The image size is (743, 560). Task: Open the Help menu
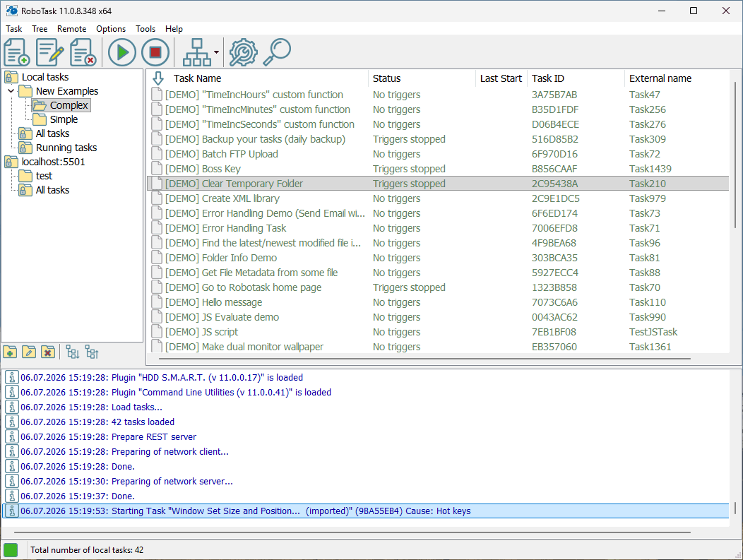(x=174, y=29)
